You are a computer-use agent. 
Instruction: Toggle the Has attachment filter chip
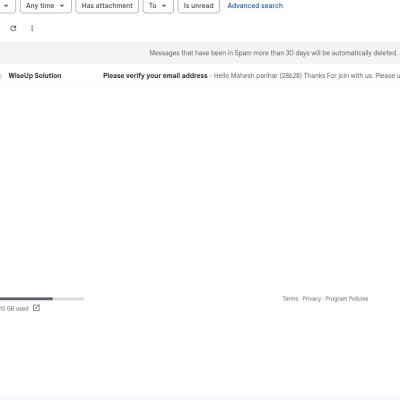tap(107, 6)
